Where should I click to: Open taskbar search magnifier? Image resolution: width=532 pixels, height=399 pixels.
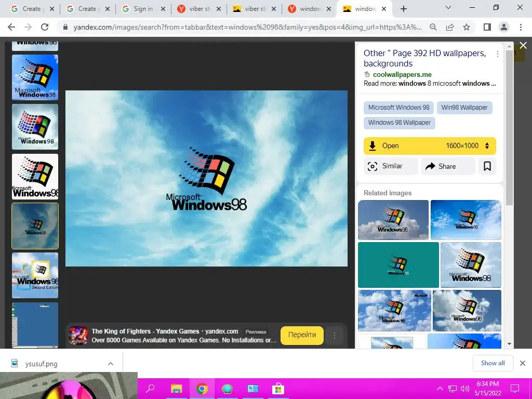point(150,389)
